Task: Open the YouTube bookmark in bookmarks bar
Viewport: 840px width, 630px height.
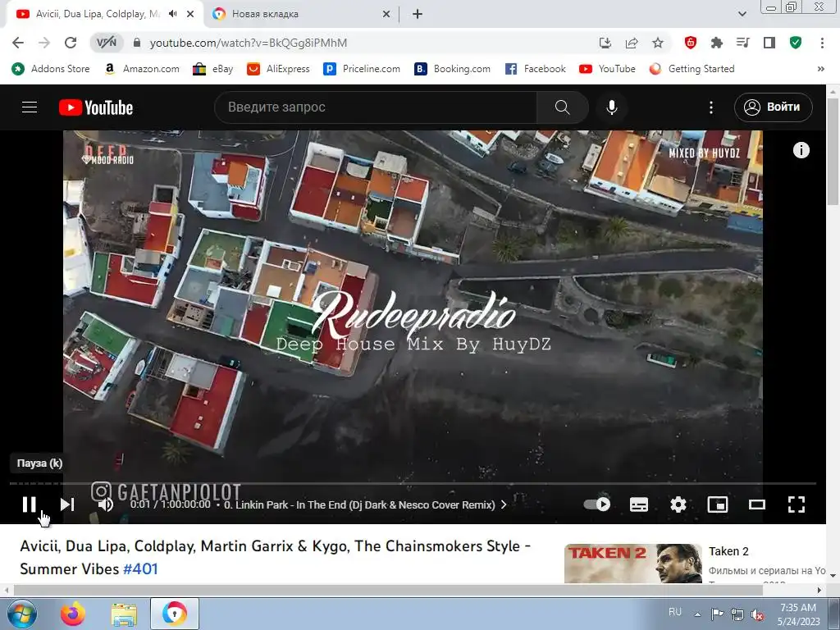Action: point(608,69)
